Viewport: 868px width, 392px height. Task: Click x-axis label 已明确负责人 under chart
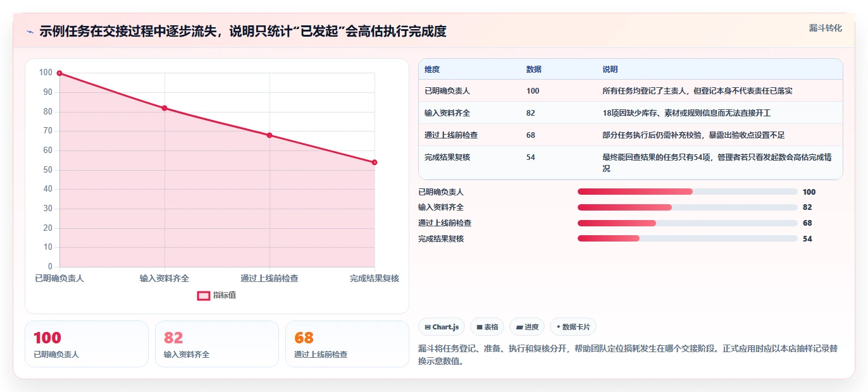click(x=59, y=278)
